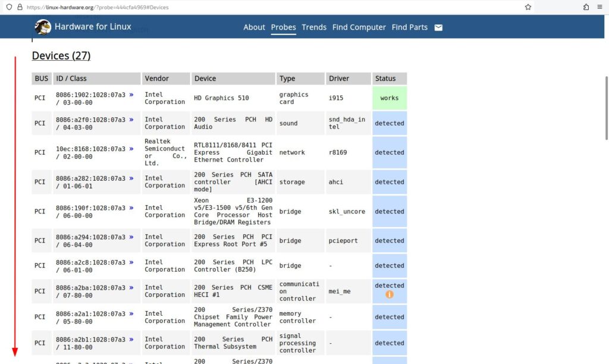This screenshot has height=364, width=609.
Task: Go to the About page
Action: coord(254,27)
